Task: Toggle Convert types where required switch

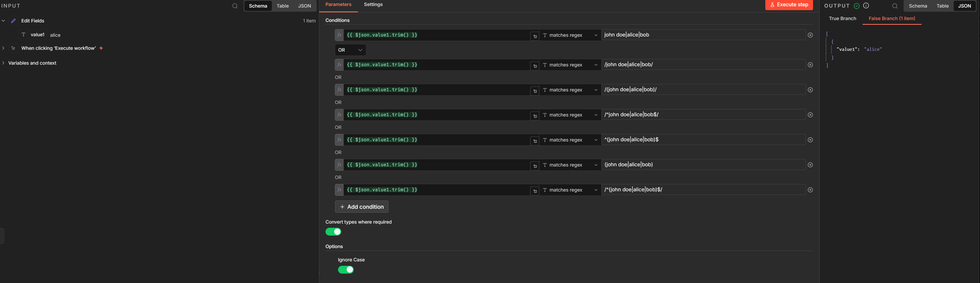Action: [x=333, y=232]
